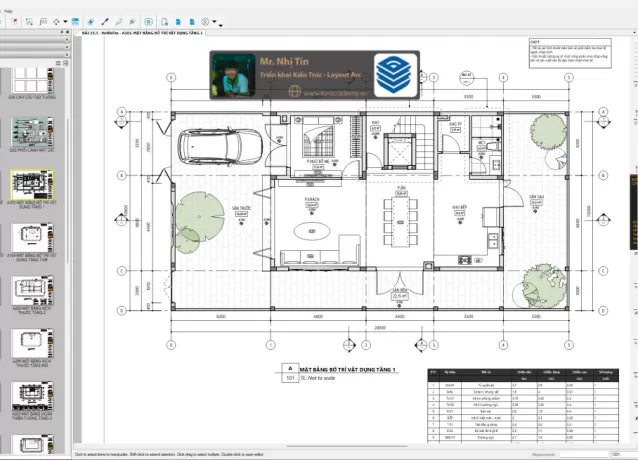
Task: Click the blue stacked-layers logo in banner
Action: pyautogui.click(x=395, y=75)
